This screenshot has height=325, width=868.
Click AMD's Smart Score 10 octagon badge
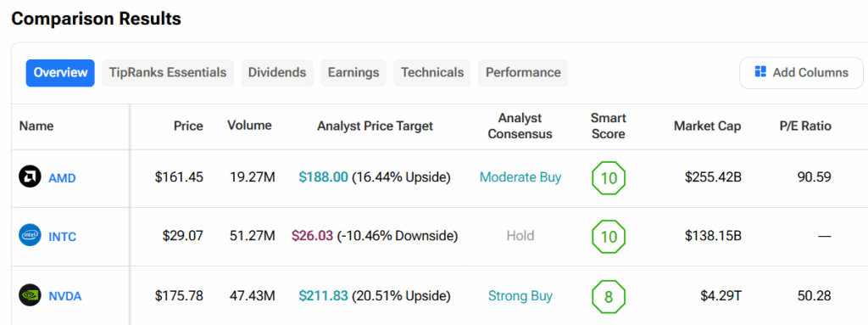(609, 178)
